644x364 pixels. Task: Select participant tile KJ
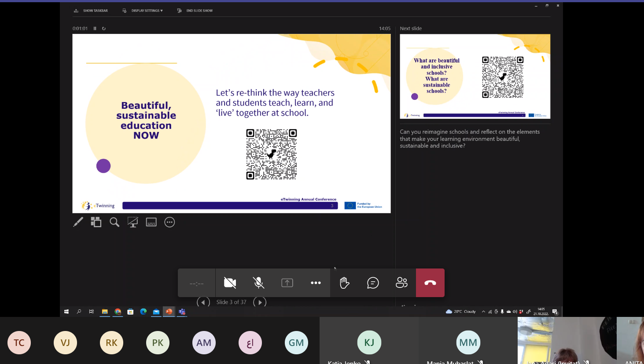tap(369, 341)
